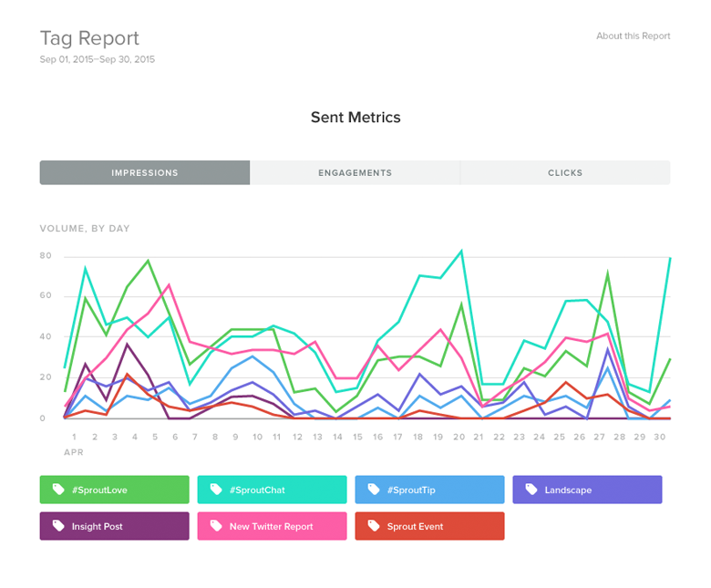Click the APR month label
The height and width of the screenshot is (588, 711).
[74, 452]
